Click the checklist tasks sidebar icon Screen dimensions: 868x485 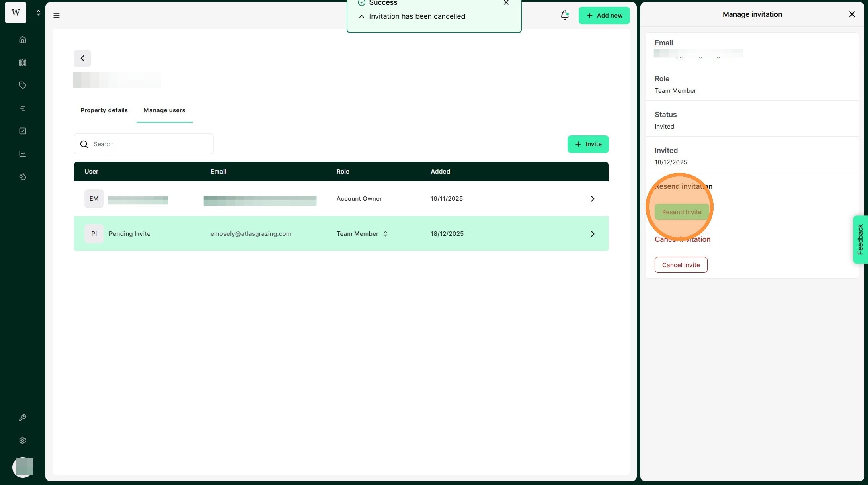(x=23, y=131)
